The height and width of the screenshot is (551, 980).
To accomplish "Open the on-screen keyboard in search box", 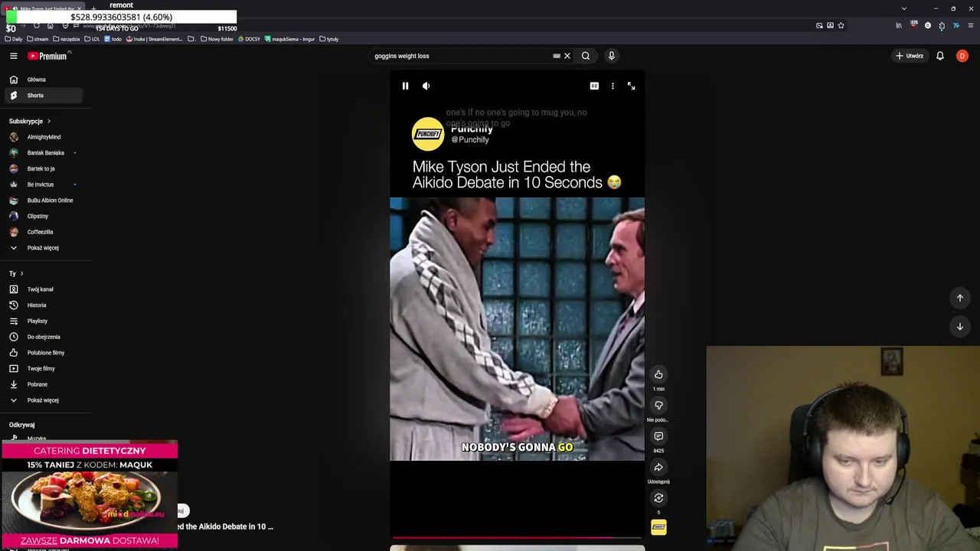I will tap(557, 56).
